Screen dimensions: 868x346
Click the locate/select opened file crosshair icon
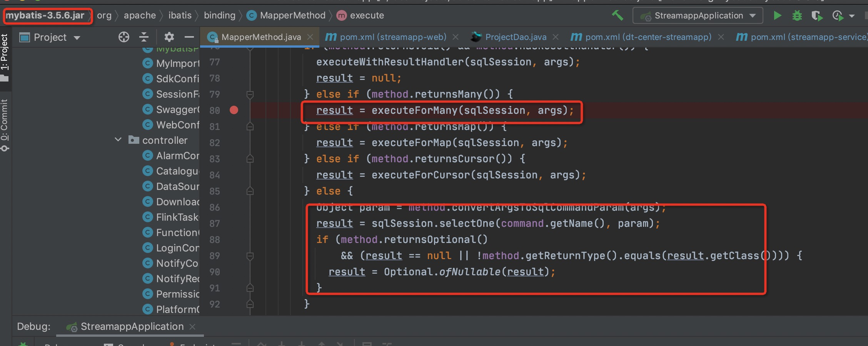[x=124, y=37]
